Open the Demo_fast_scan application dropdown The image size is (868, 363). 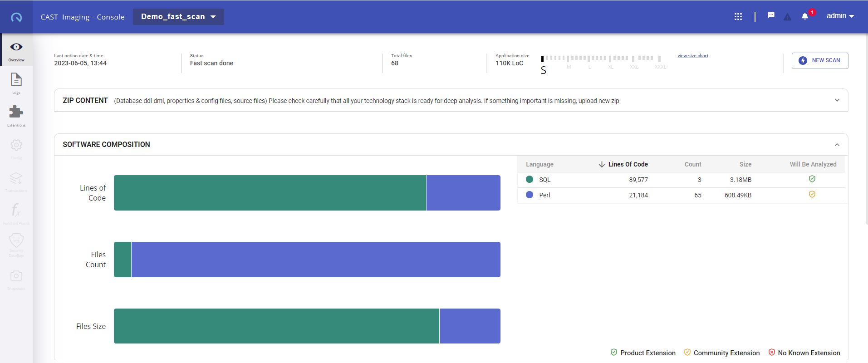(178, 17)
